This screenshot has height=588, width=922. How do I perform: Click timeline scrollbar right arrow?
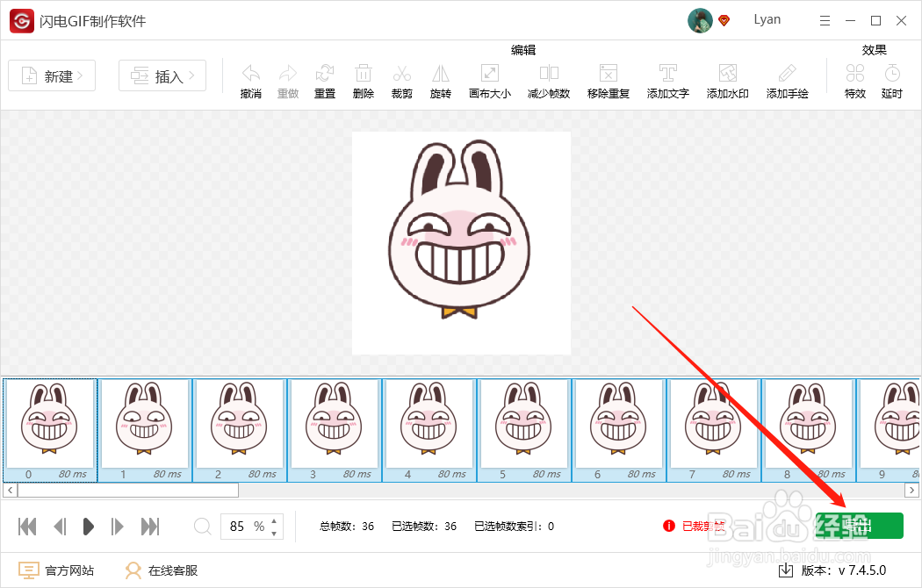point(911,490)
